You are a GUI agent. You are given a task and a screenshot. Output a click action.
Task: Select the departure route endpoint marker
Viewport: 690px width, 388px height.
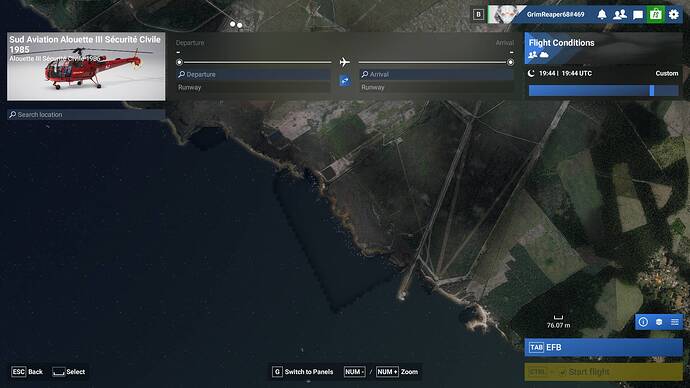click(x=179, y=62)
